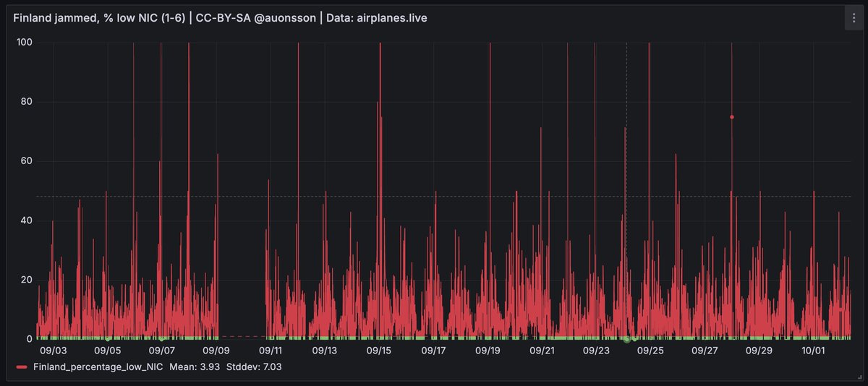Image resolution: width=868 pixels, height=386 pixels.
Task: Click the x-axis label "09/23"
Action: (596, 351)
